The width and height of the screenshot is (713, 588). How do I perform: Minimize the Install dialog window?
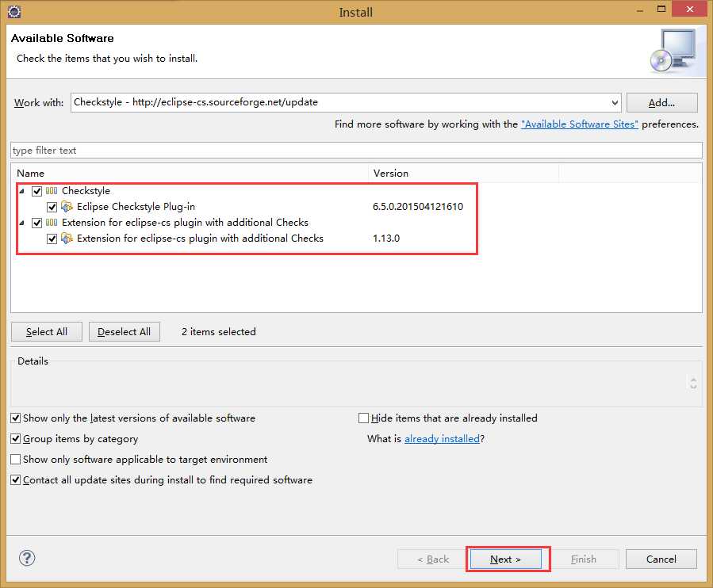640,11
